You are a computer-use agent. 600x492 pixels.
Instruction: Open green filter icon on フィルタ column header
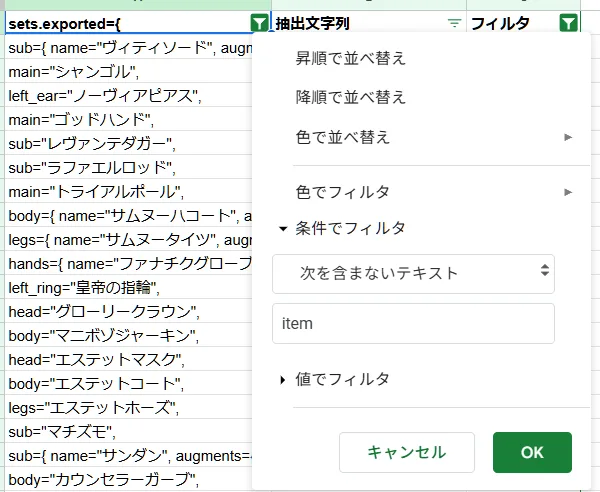coord(568,23)
